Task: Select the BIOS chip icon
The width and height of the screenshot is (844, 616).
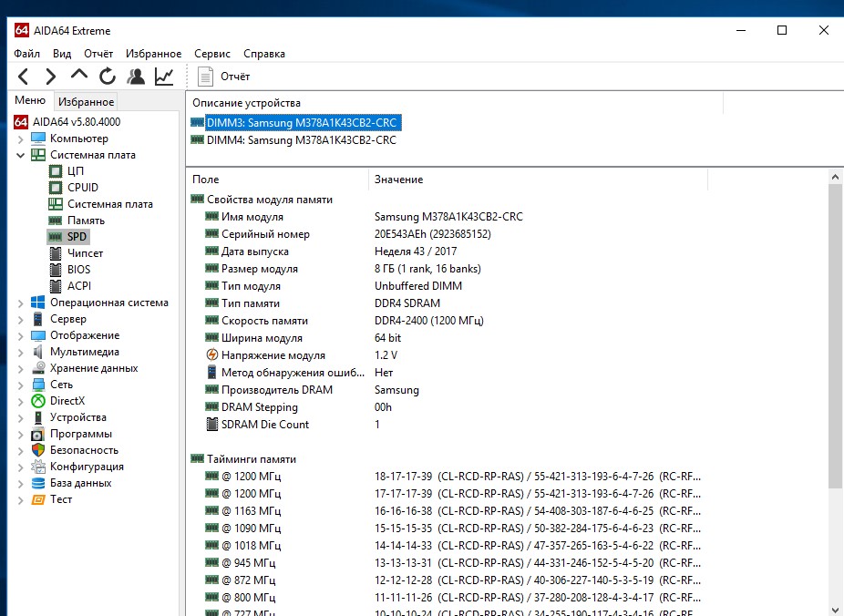Action: click(x=56, y=270)
